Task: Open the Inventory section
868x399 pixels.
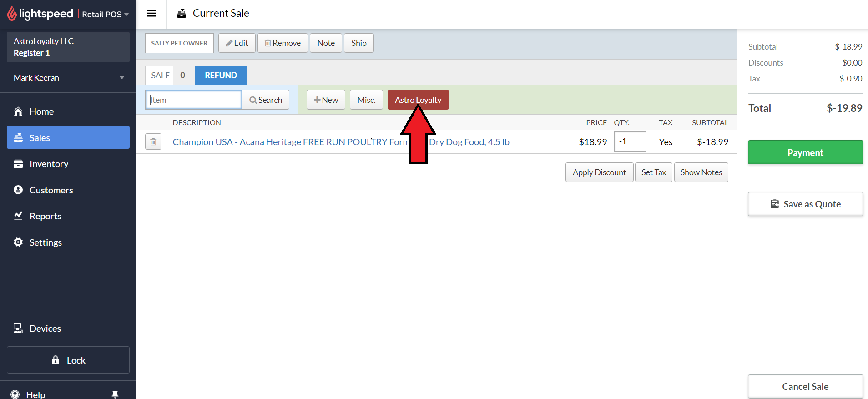Action: [x=68, y=164]
